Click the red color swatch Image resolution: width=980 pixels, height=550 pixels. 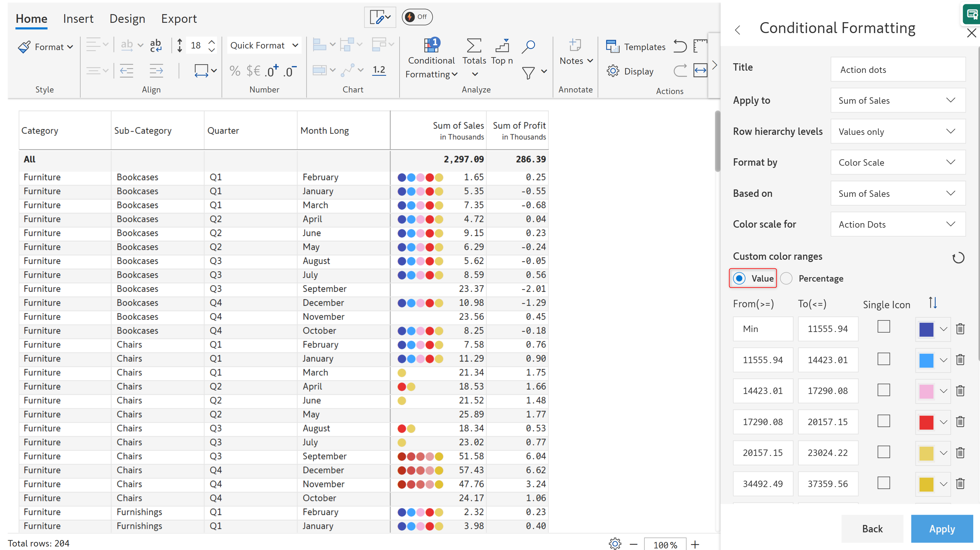point(926,422)
